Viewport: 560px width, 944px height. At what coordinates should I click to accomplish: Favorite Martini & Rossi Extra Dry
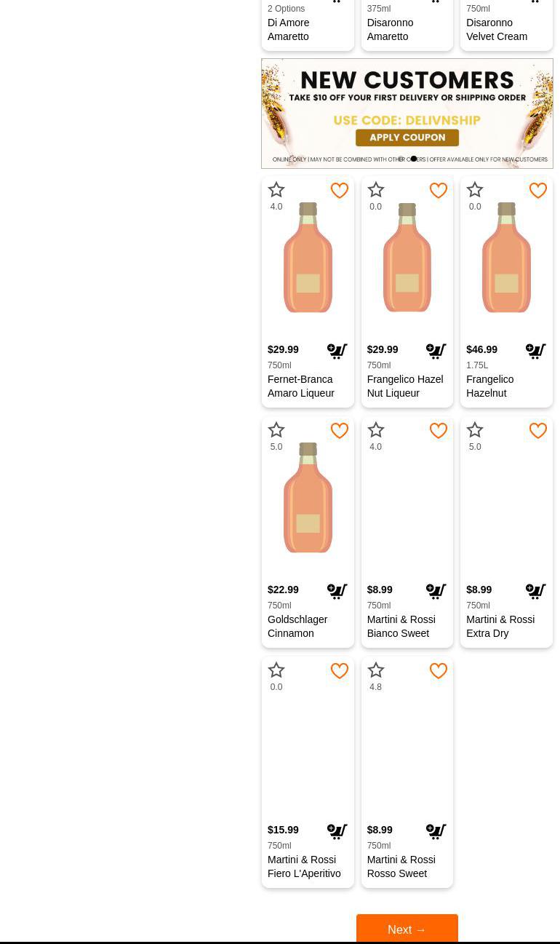tap(537, 431)
